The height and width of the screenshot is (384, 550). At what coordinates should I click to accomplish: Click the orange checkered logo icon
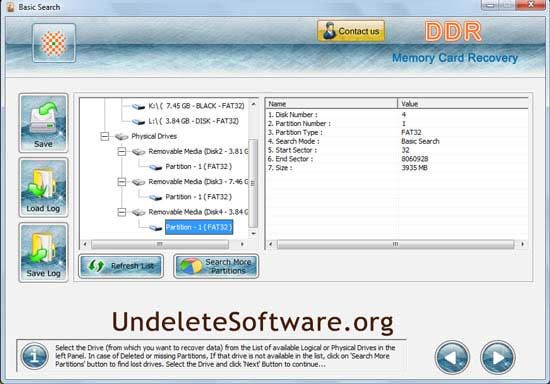54,43
